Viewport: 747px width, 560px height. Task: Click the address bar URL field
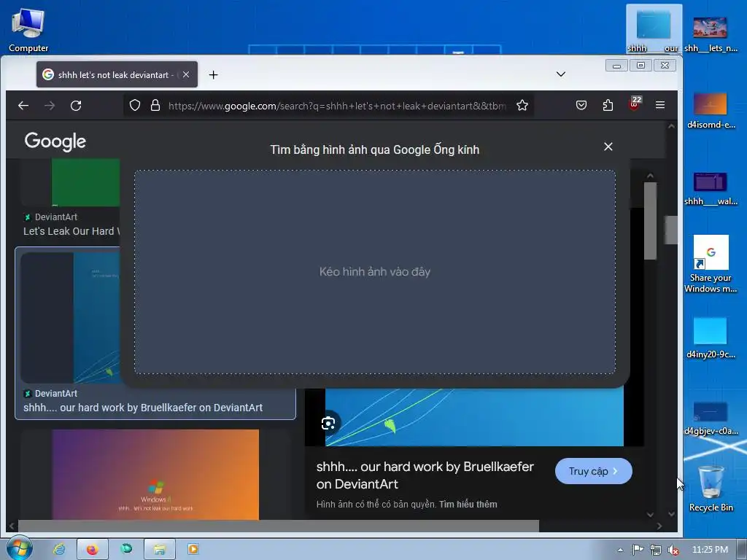point(336,106)
